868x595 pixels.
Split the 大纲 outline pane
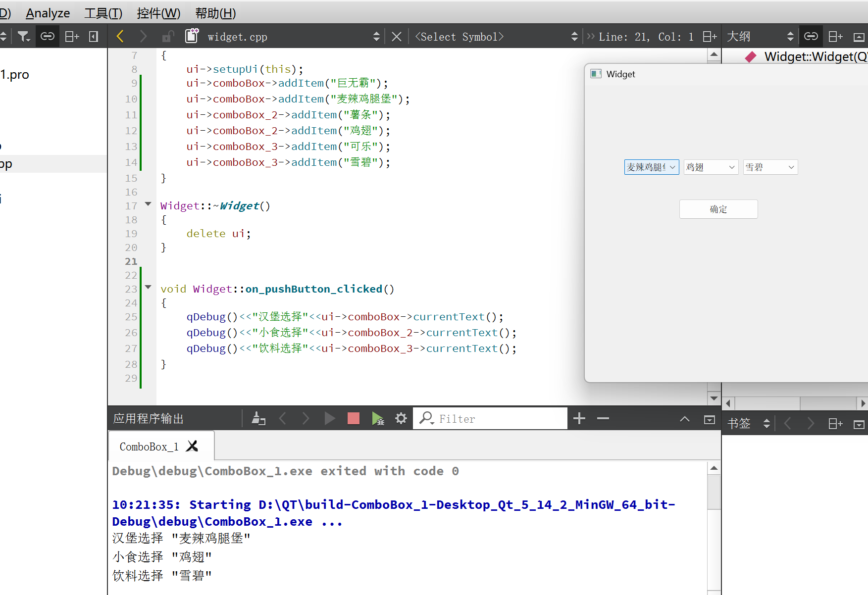(x=836, y=37)
